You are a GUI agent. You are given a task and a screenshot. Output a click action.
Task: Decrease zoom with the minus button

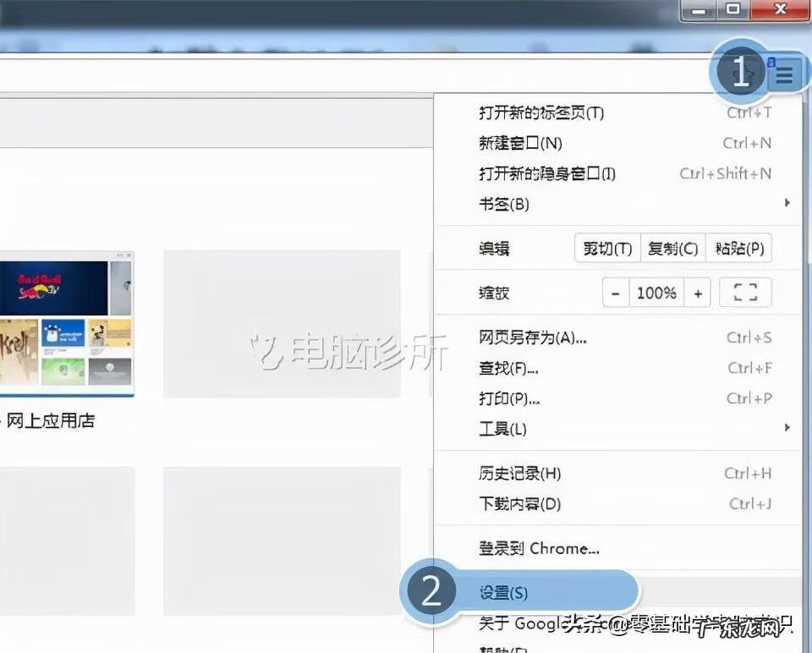pyautogui.click(x=616, y=294)
